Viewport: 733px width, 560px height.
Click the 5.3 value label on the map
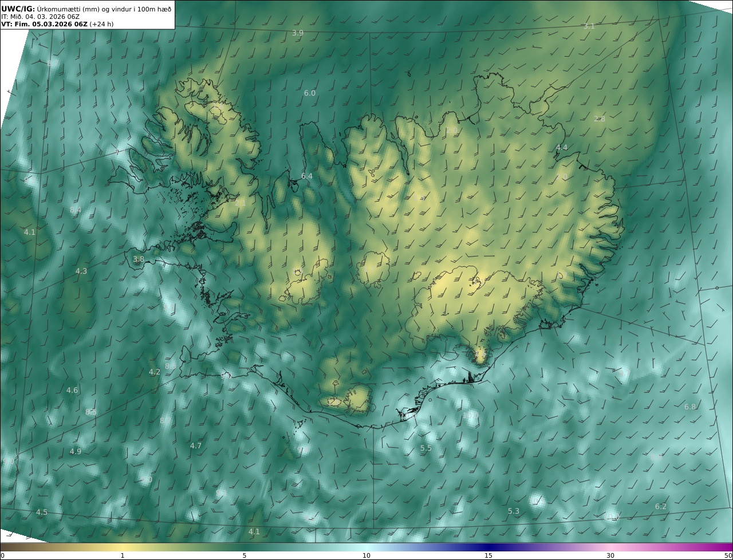[514, 511]
